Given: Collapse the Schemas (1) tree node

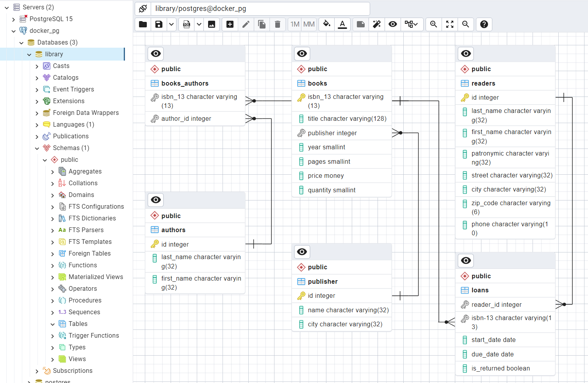Looking at the screenshot, I should [37, 148].
